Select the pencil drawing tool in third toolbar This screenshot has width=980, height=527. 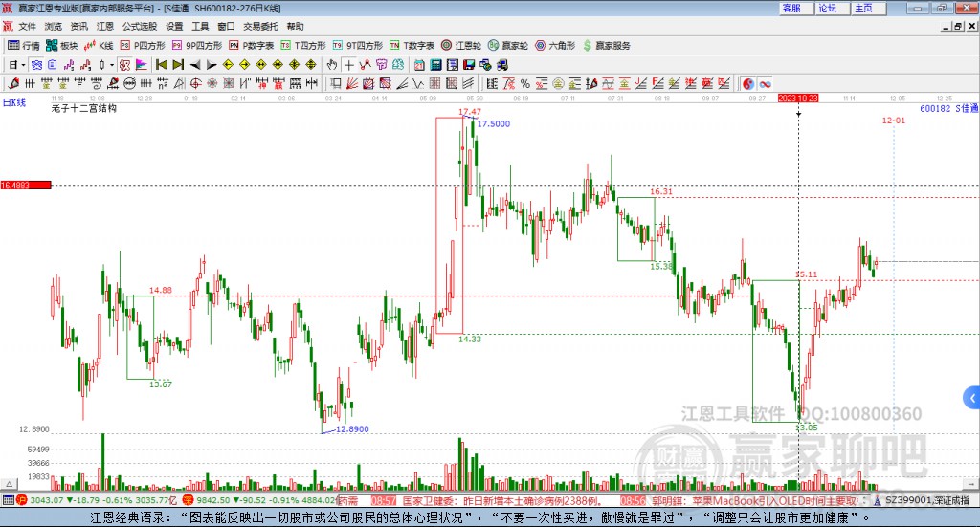(13, 83)
